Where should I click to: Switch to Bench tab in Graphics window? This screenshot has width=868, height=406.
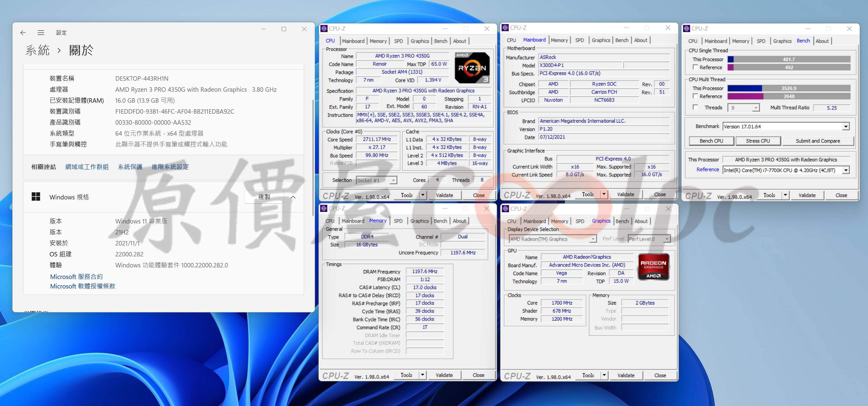(622, 221)
